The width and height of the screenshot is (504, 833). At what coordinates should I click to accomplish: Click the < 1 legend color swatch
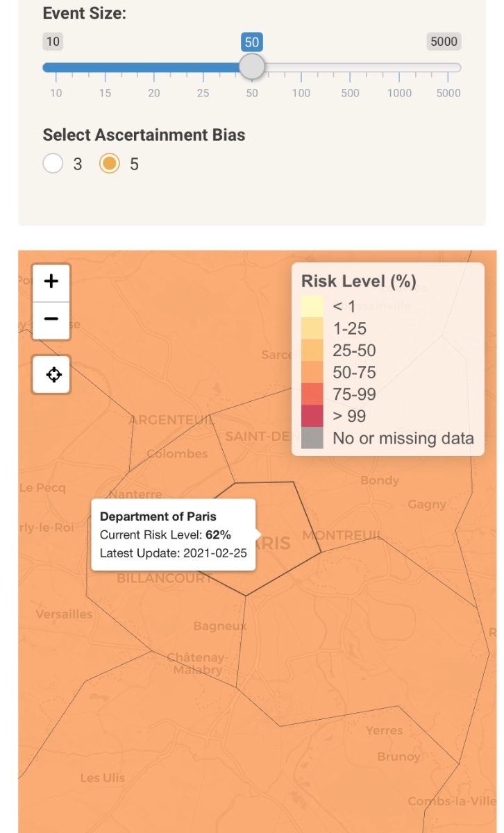312,306
